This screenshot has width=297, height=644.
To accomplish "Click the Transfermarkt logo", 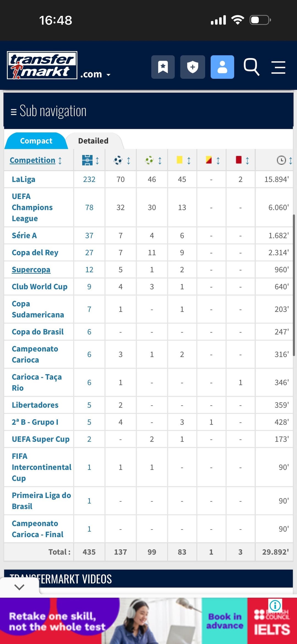I will (42, 66).
